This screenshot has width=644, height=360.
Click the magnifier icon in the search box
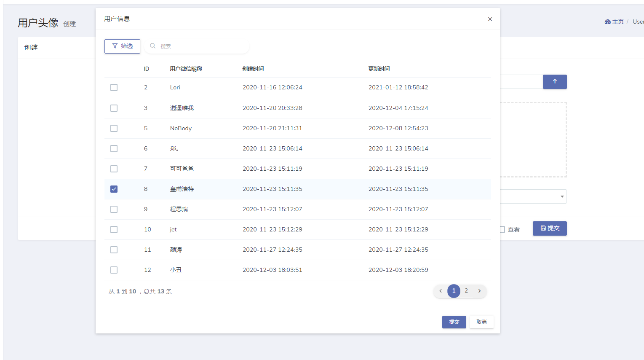click(x=152, y=46)
